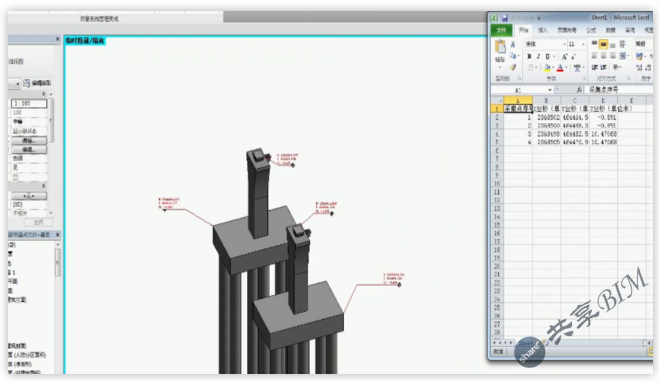Close the project browser panel with X

(x=58, y=234)
